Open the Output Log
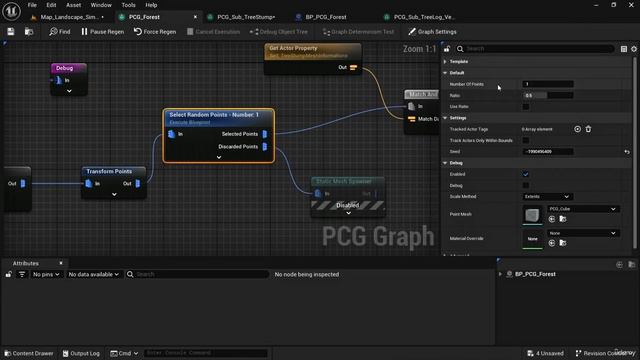 pos(81,353)
